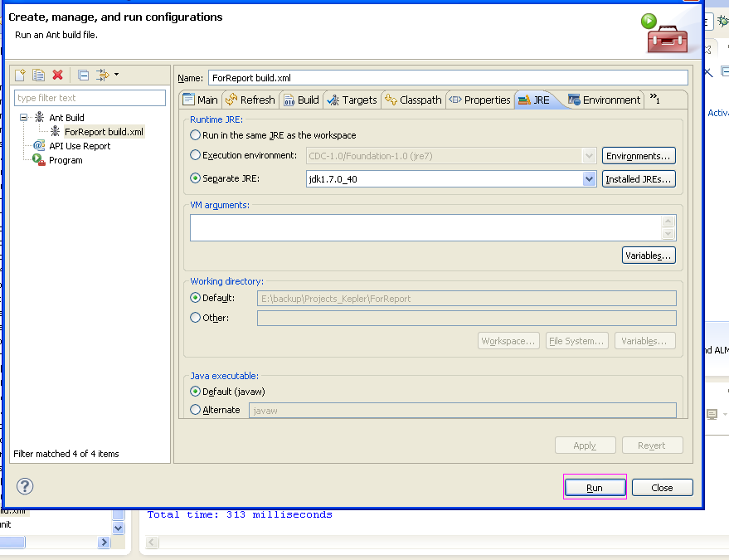729x560 pixels.
Task: Collapse all configurations in the tree
Action: pyautogui.click(x=83, y=75)
